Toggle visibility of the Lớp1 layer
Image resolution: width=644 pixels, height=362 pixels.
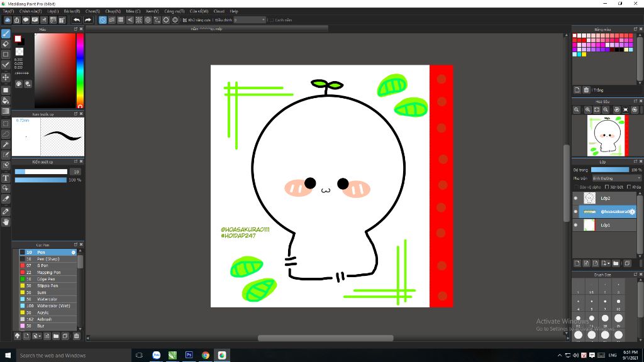(575, 225)
